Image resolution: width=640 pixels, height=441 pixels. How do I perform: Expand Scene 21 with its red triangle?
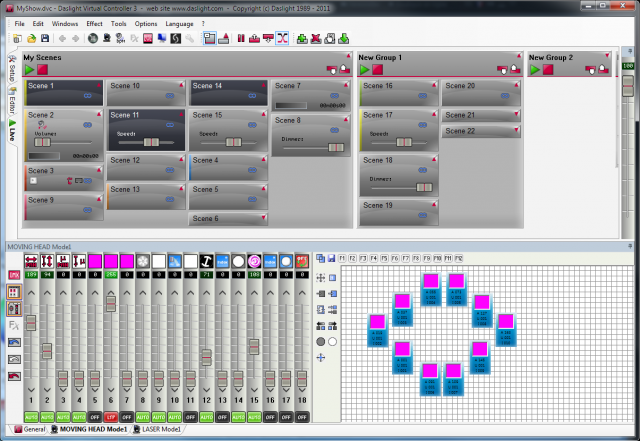517,115
